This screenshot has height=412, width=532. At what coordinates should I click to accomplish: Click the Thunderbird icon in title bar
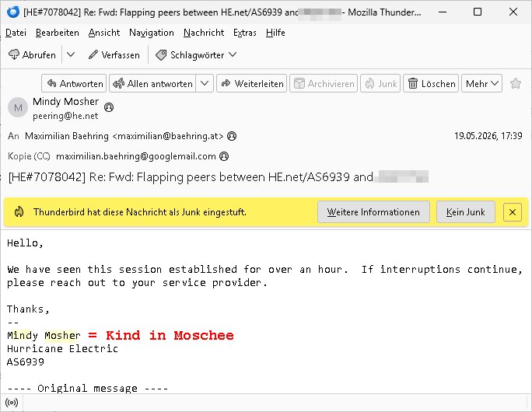coord(13,12)
